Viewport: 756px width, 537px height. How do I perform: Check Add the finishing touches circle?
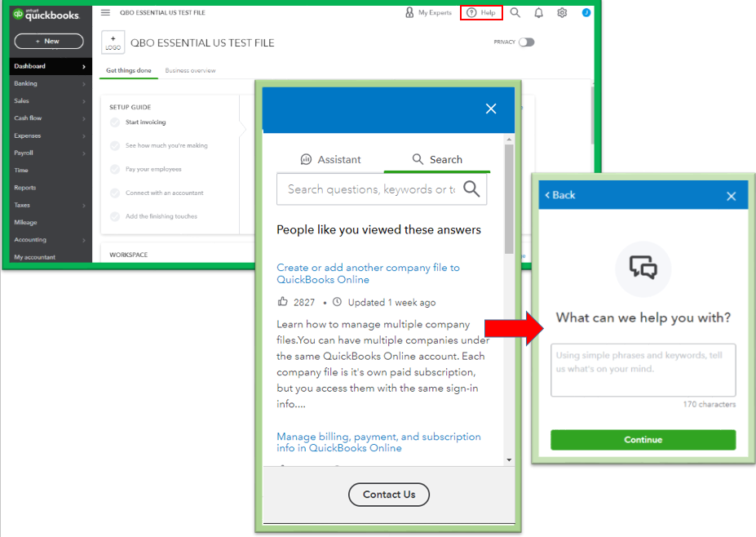click(115, 216)
